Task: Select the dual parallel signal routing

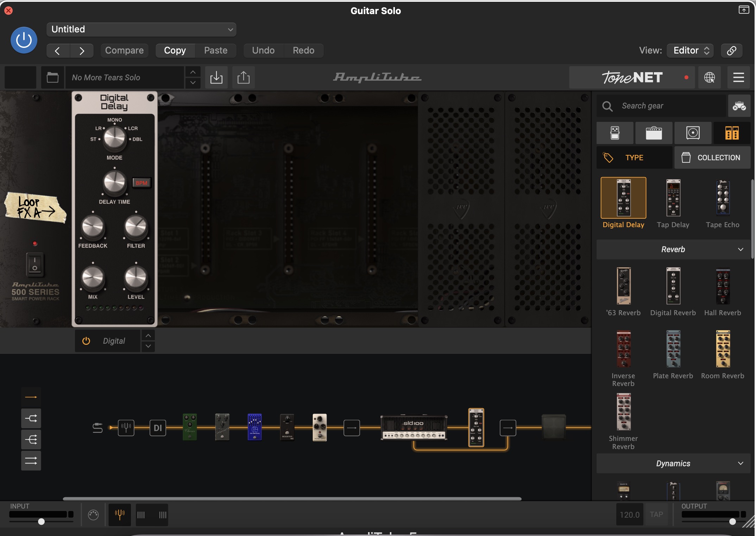Action: [x=31, y=461]
